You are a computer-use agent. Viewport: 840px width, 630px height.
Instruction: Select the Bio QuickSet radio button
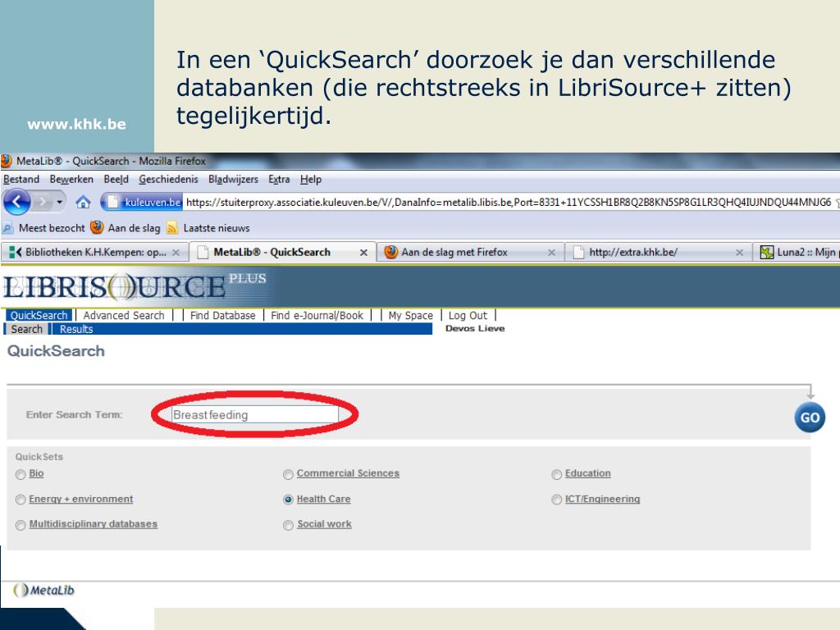tap(21, 474)
